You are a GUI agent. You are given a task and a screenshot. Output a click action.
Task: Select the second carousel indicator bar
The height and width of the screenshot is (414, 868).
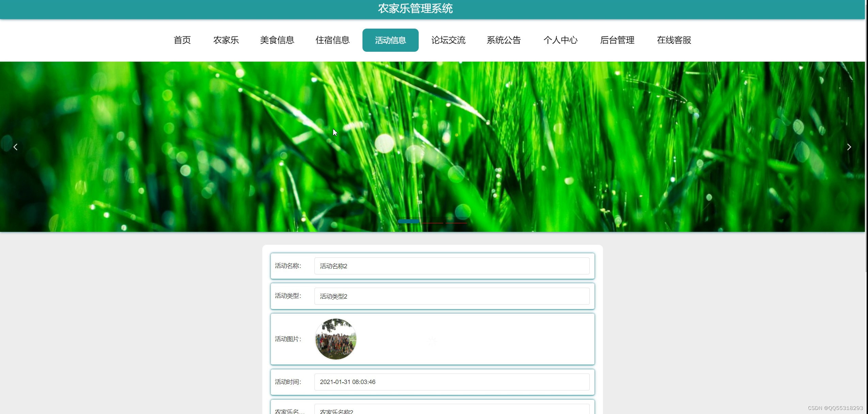pyautogui.click(x=432, y=222)
